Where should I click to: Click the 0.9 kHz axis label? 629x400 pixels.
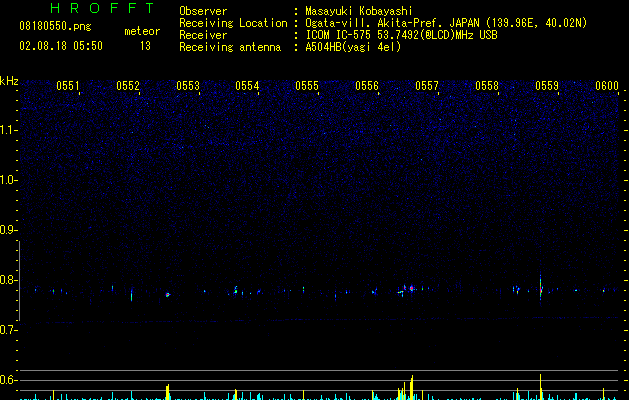(9, 230)
